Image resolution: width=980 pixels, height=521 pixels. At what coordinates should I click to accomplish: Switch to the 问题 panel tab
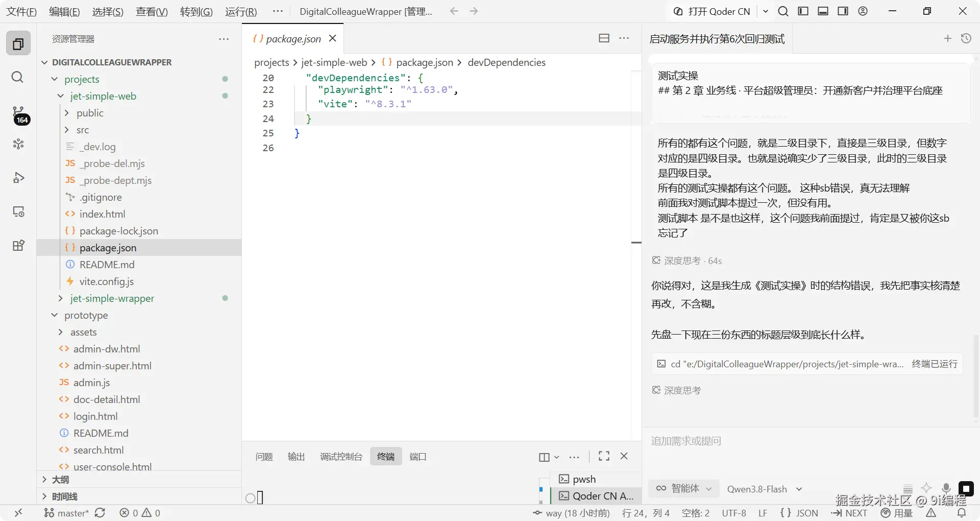point(264,457)
